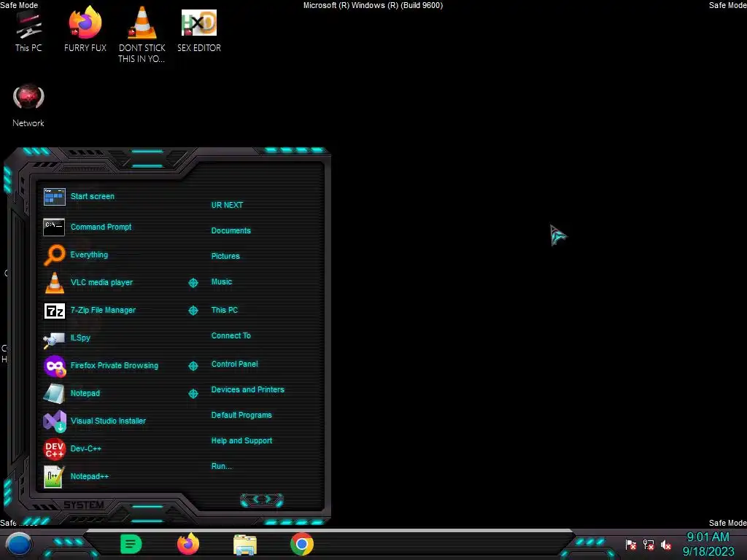The height and width of the screenshot is (560, 747).
Task: Open Pictures from the start menu
Action: pyautogui.click(x=225, y=256)
